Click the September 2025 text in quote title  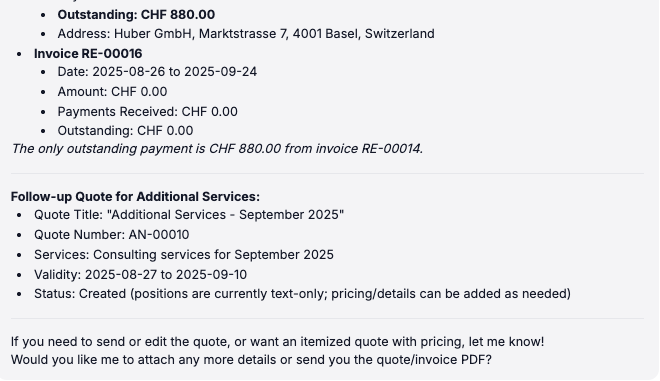(290, 215)
